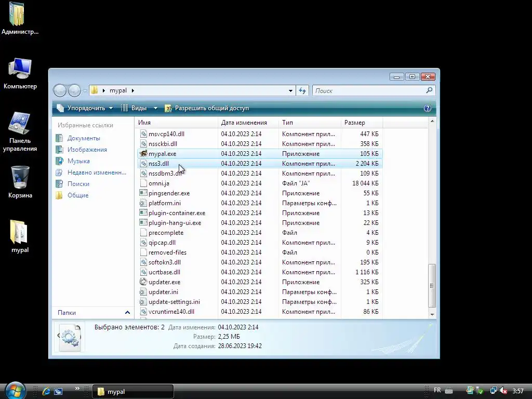This screenshot has height=399, width=532.
Task: Open the recent pages dropdown arrow
Action: point(85,91)
